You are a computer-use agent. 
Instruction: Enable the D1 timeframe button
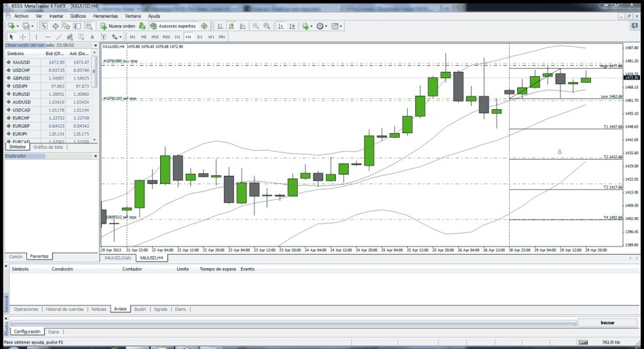(200, 37)
